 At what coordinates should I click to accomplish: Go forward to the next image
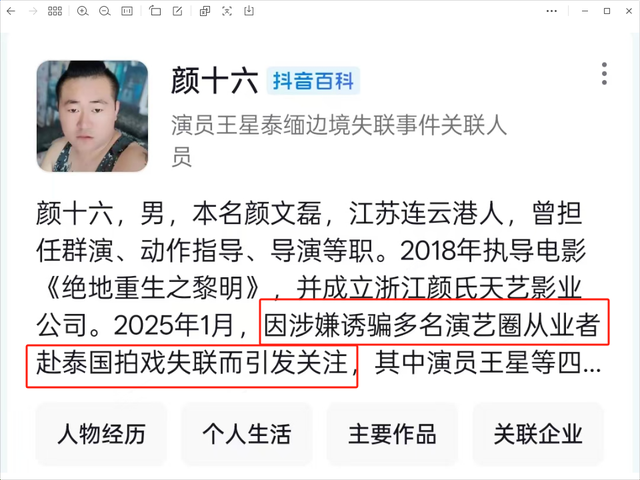[33, 11]
